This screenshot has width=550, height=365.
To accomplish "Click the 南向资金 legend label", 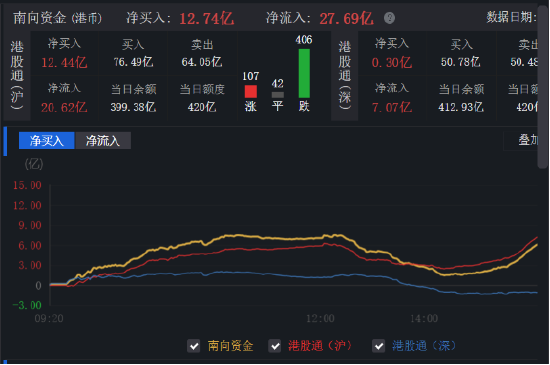I will point(230,346).
